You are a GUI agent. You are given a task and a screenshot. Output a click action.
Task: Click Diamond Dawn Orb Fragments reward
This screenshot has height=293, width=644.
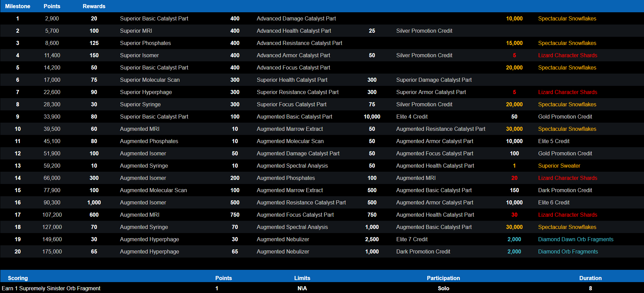pos(576,239)
